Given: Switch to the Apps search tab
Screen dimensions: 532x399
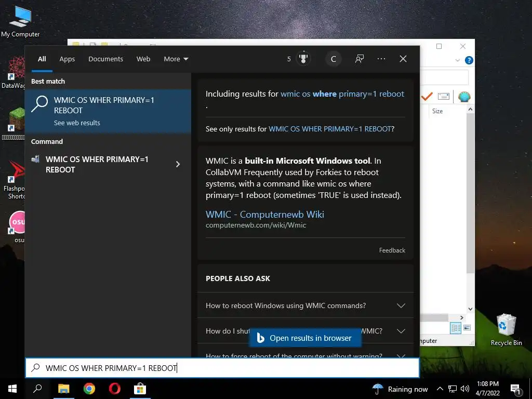Looking at the screenshot, I should 67,59.
